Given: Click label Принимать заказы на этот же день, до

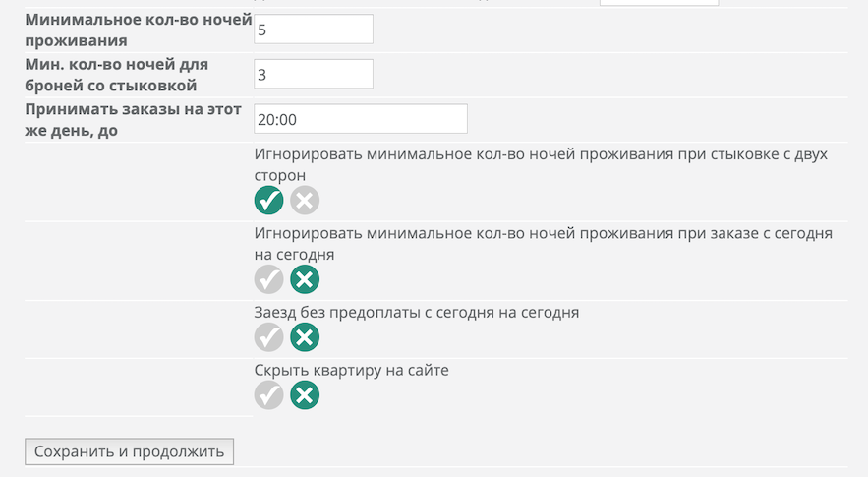Looking at the screenshot, I should pos(134,120).
